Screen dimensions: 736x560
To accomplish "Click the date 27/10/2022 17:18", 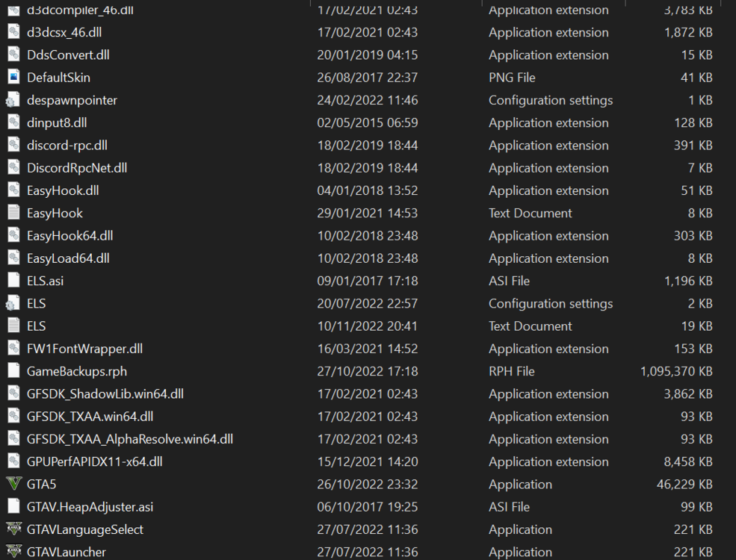I will (x=368, y=371).
